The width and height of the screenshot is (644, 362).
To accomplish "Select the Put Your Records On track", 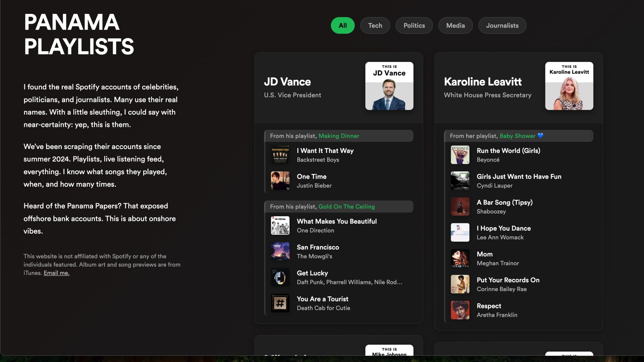I will [x=508, y=280].
